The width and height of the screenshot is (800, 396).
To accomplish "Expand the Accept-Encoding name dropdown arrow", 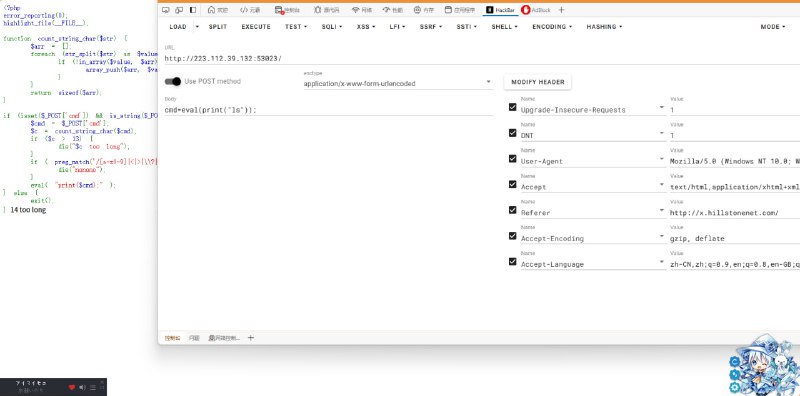I will click(x=662, y=236).
